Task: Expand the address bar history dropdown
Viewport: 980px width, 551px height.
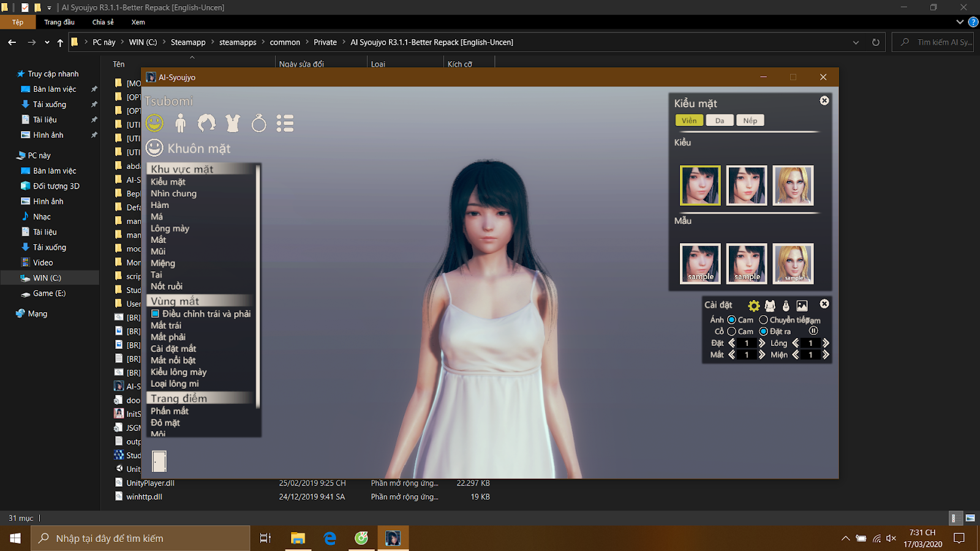Action: coord(856,42)
